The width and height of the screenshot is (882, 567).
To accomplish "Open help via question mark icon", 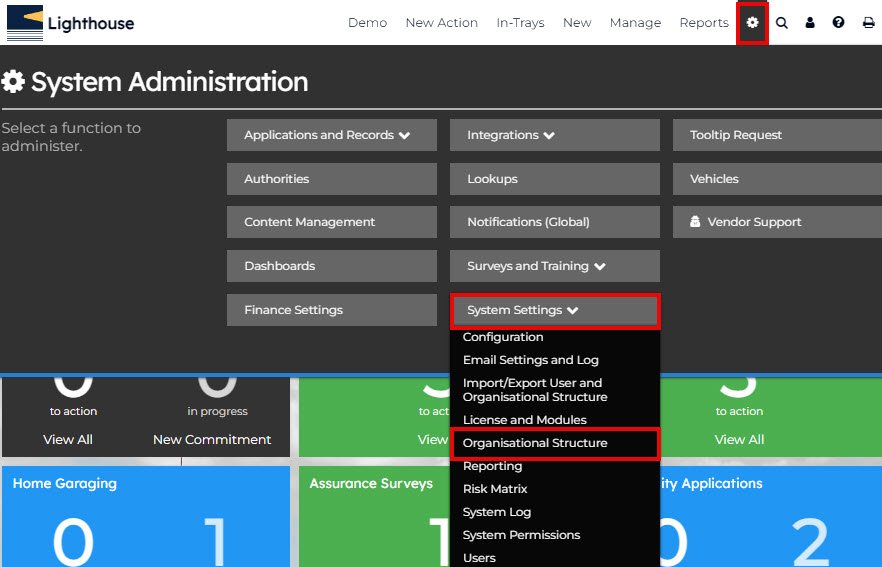I will [x=838, y=23].
